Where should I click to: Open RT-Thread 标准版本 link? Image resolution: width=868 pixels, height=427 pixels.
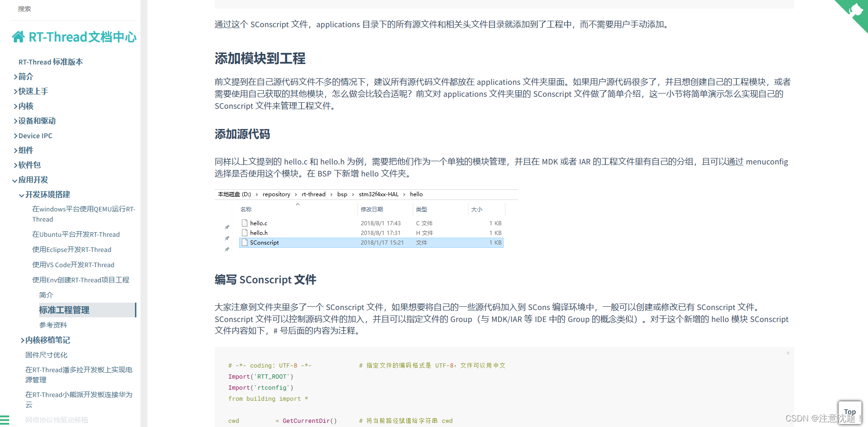(x=51, y=62)
